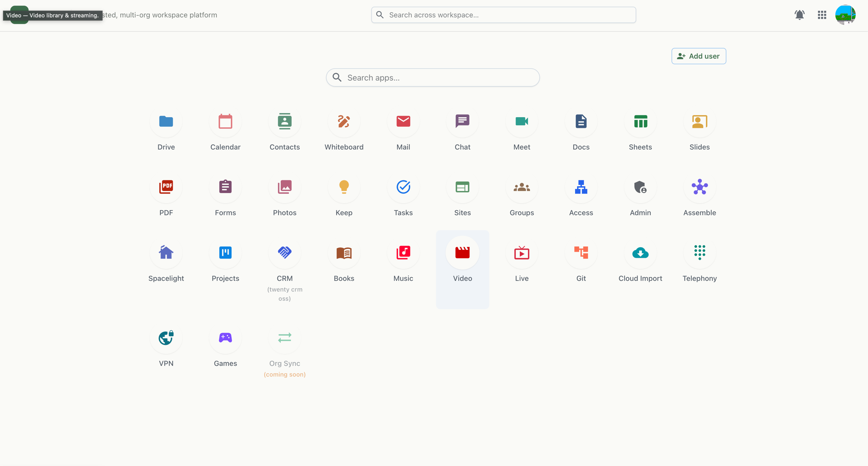Click the Add user button

tap(699, 56)
